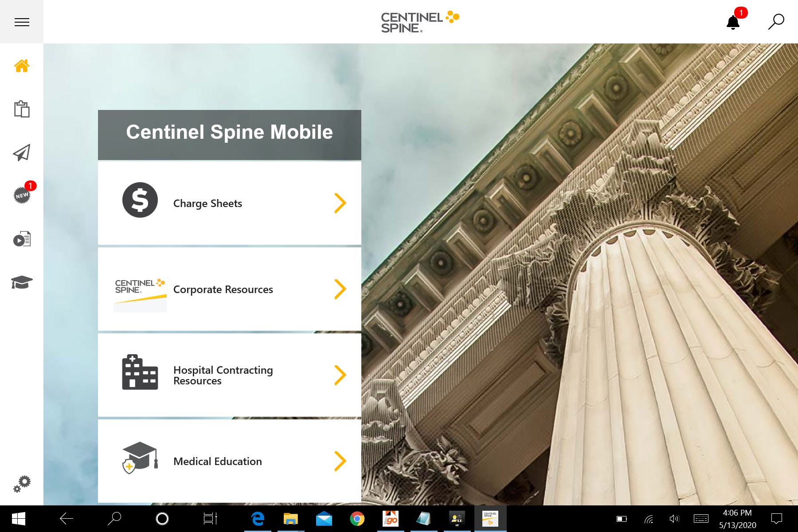The image size is (798, 532).
Task: Expand Charge Sheets with chevron arrow
Action: (340, 203)
